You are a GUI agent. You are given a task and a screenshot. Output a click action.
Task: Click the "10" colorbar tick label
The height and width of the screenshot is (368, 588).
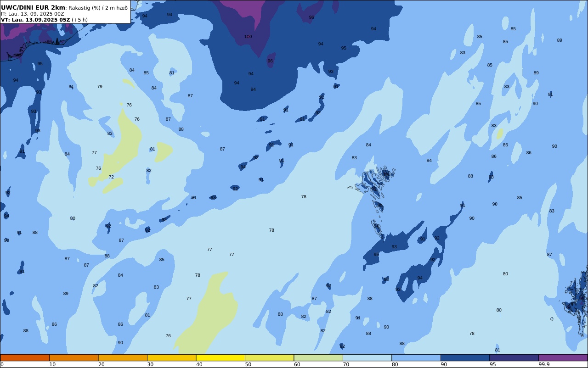(x=52, y=364)
